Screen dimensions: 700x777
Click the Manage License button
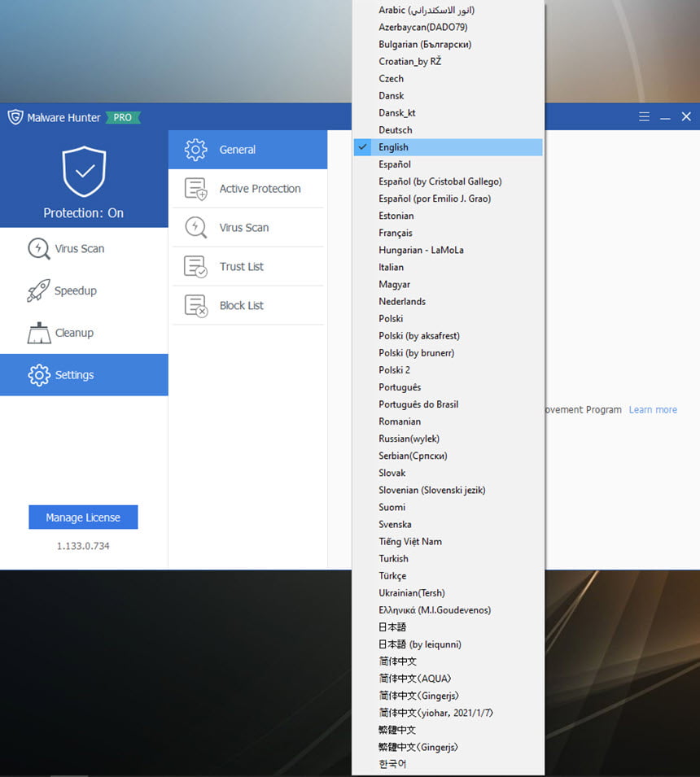click(x=83, y=517)
